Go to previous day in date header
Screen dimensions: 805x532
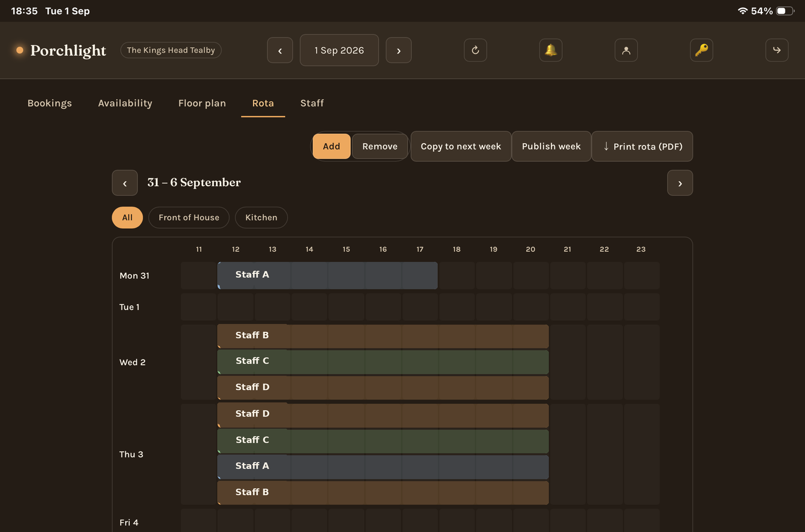click(x=280, y=51)
